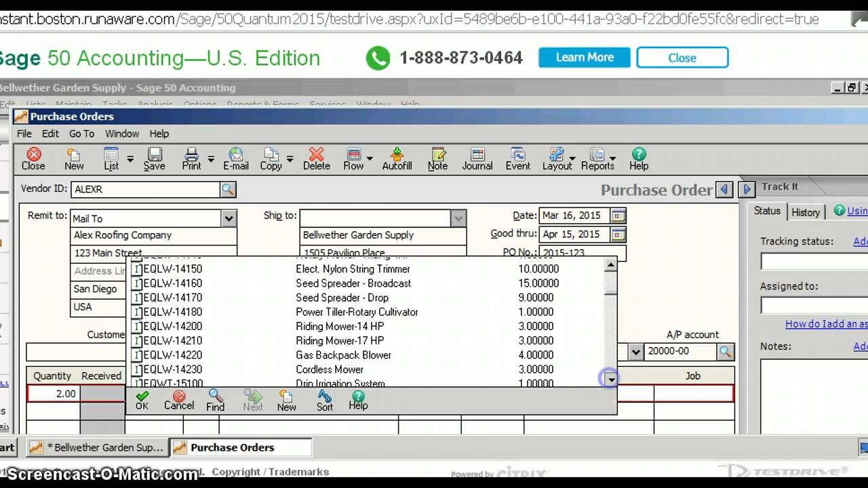The image size is (868, 488).
Task: Select the Riding Mower-14 HP item row
Action: tap(366, 326)
